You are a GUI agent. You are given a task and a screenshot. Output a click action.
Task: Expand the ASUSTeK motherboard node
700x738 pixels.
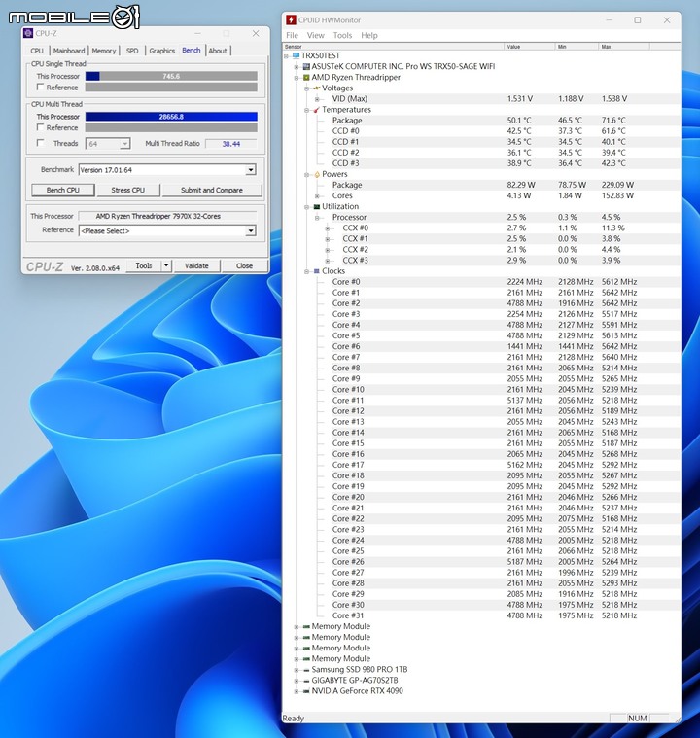[297, 66]
